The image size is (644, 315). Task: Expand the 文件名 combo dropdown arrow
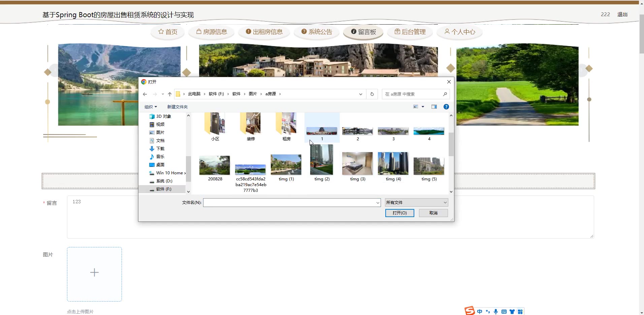tap(378, 203)
